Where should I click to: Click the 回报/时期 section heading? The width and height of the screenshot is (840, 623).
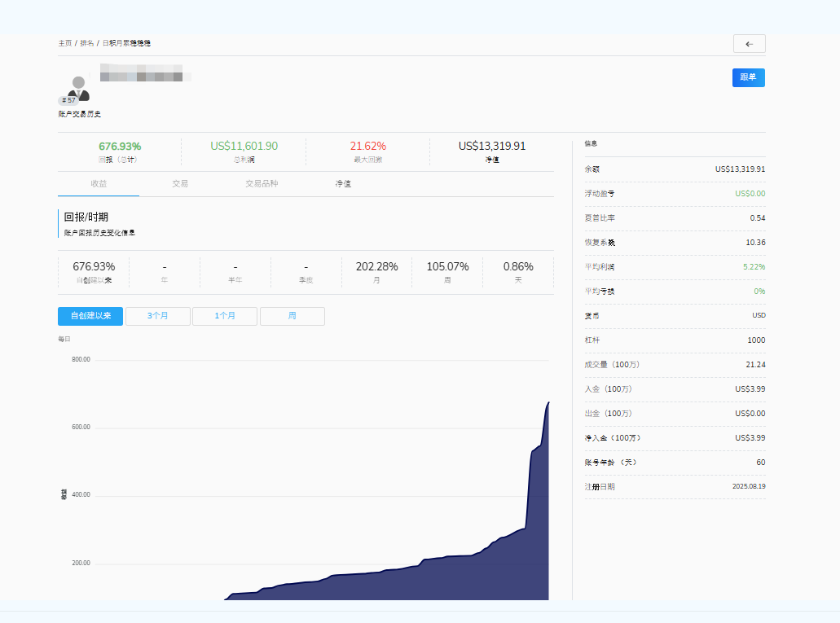click(x=86, y=217)
